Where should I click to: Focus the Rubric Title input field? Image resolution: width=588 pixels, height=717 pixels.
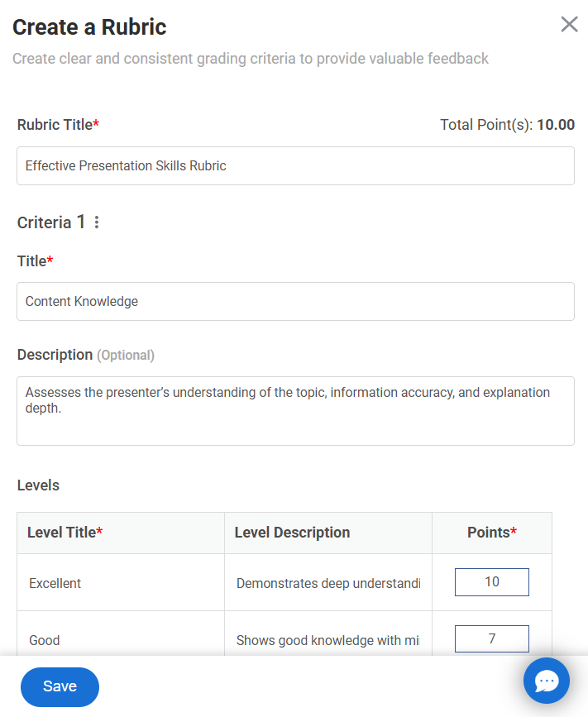click(x=295, y=166)
